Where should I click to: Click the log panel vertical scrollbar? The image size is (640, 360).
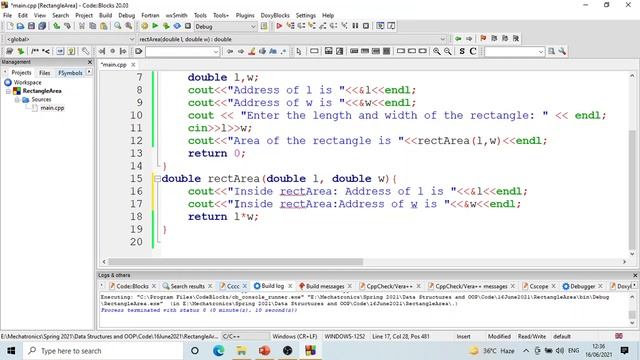[632, 314]
